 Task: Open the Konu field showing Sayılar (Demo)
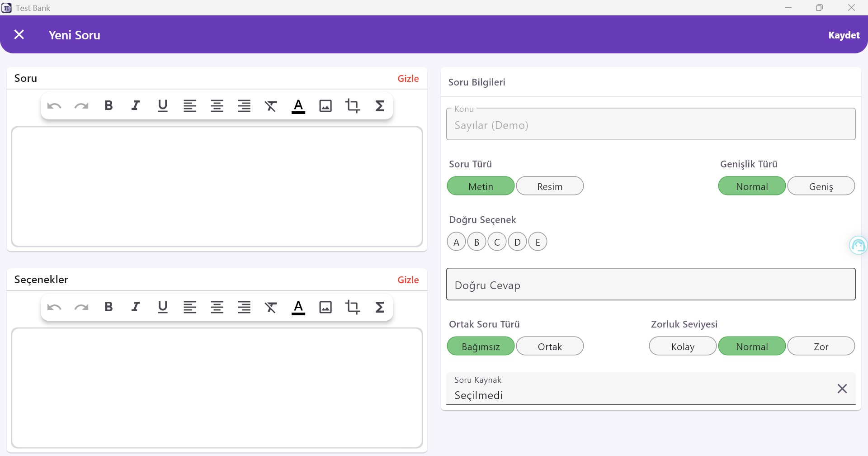[x=650, y=125]
